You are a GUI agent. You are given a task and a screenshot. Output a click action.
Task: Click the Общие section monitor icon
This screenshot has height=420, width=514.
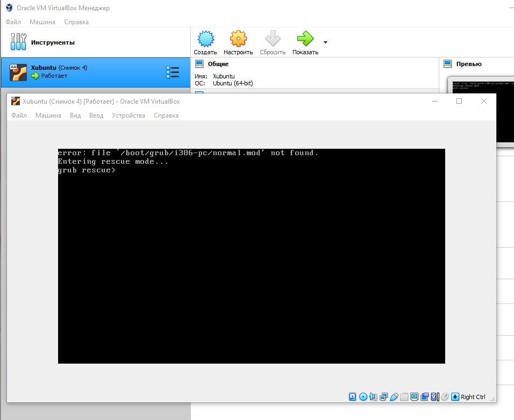click(199, 63)
